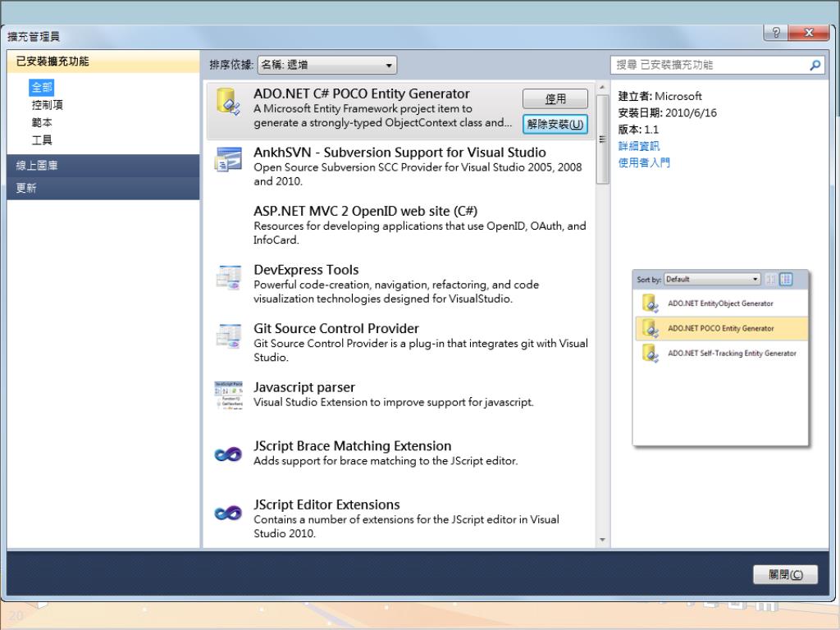Select the DevExpress Tools title
This screenshot has height=630, width=840.
[306, 270]
